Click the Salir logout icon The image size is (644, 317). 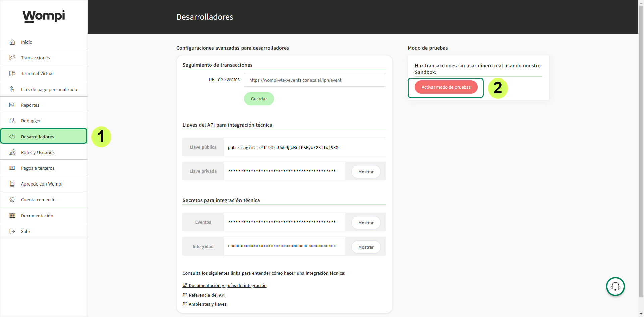[12, 231]
